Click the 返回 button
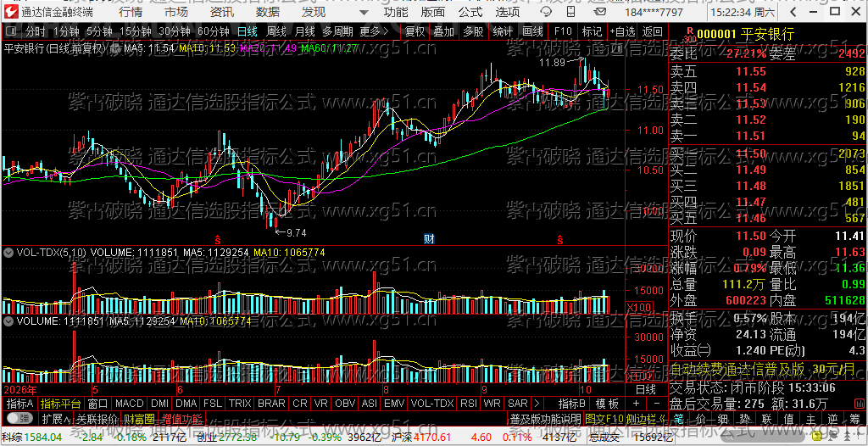 (x=652, y=32)
